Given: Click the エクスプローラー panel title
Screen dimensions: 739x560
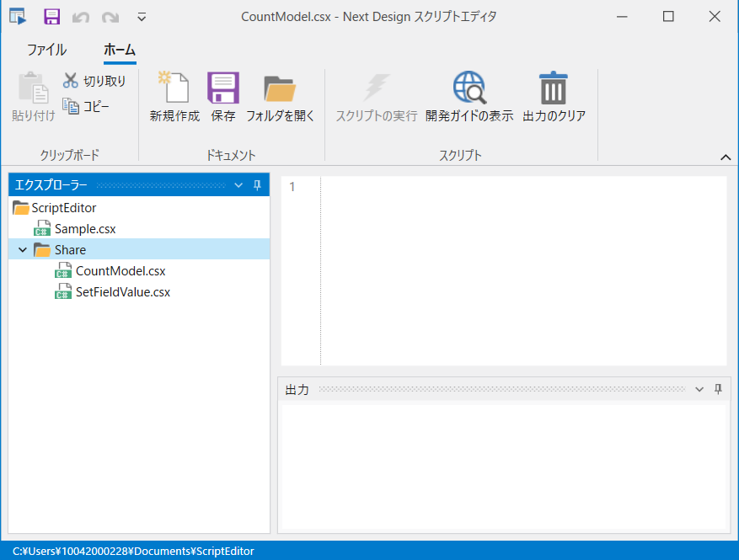Looking at the screenshot, I should point(51,185).
